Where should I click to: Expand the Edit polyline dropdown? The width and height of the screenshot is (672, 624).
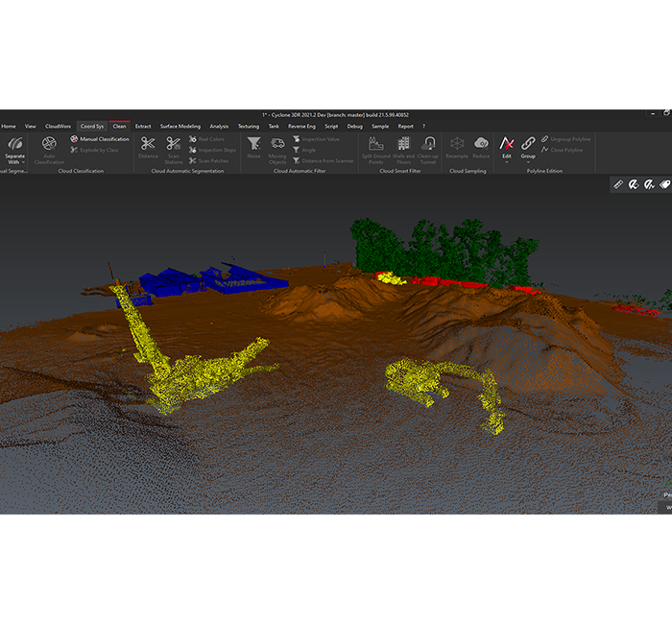(x=507, y=149)
